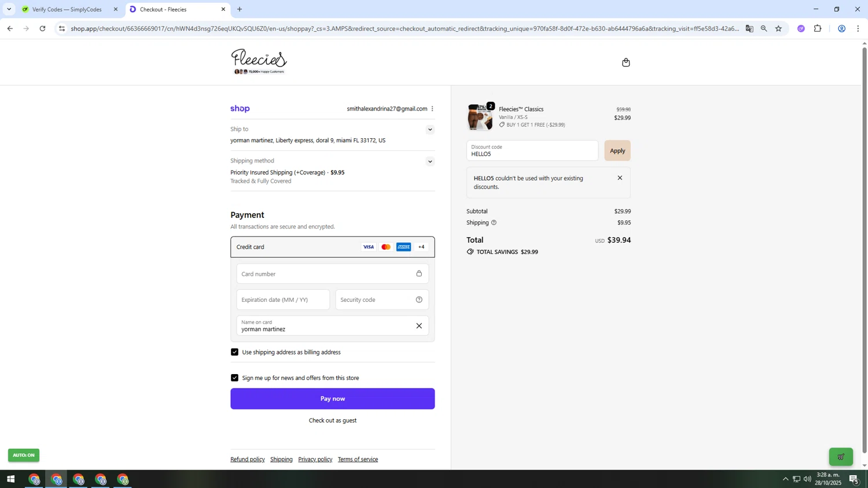Open the Privacy policy link
Image resolution: width=868 pixels, height=488 pixels.
pyautogui.click(x=315, y=459)
